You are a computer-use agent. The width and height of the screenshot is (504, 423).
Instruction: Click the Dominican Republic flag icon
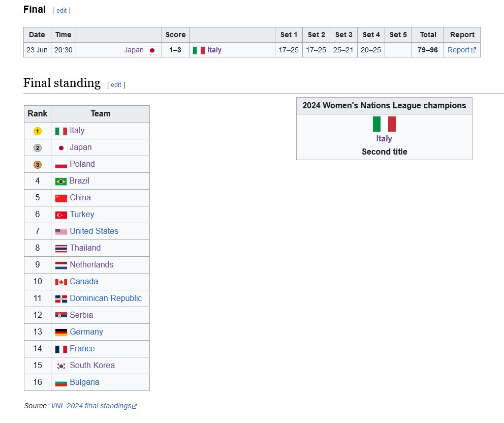[61, 299]
